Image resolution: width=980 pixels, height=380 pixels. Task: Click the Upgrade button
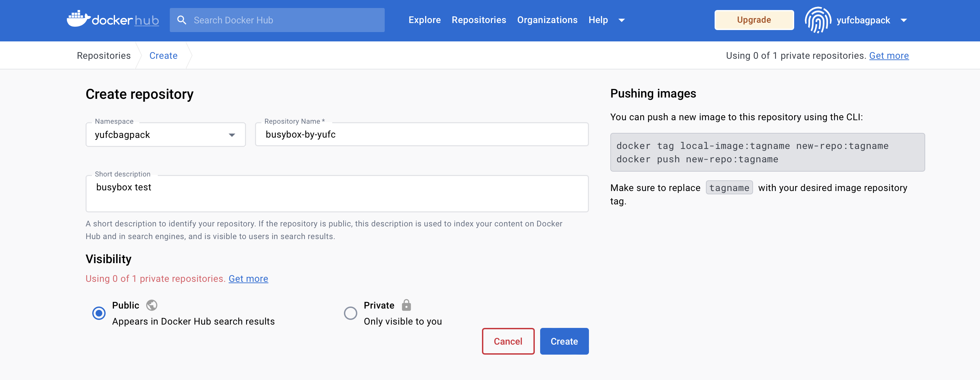[754, 20]
